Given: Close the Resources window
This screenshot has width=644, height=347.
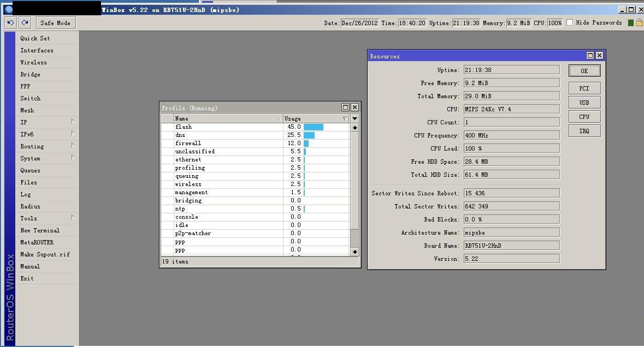Looking at the screenshot, I should 599,55.
